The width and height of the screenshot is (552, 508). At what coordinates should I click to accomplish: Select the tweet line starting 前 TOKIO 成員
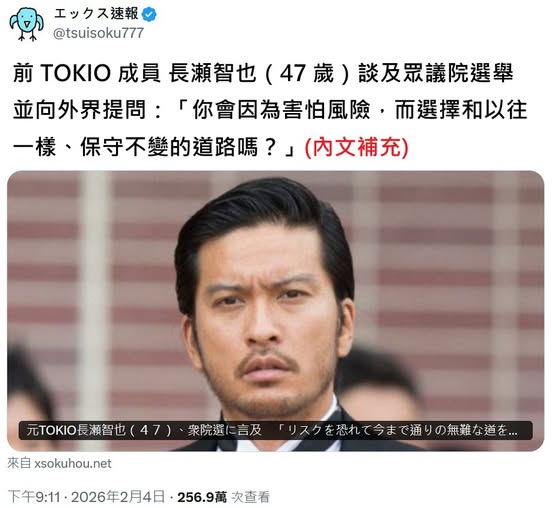click(x=263, y=73)
